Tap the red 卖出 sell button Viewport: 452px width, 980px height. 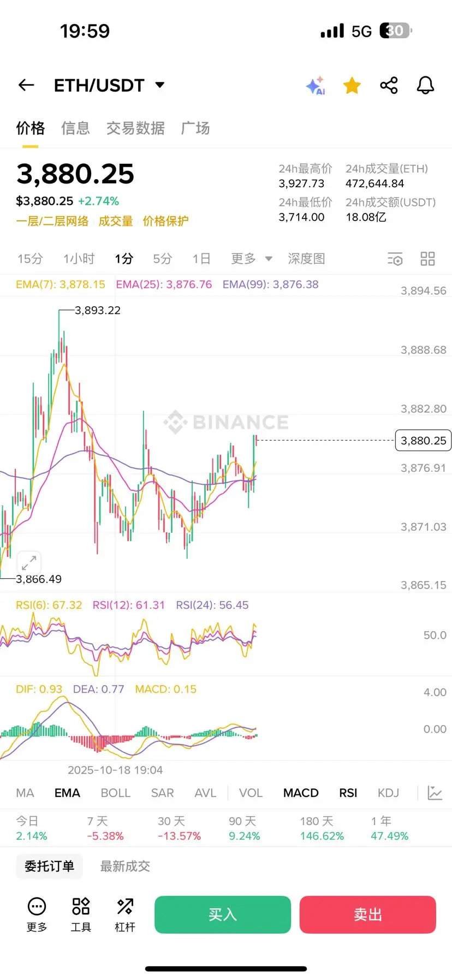click(367, 914)
